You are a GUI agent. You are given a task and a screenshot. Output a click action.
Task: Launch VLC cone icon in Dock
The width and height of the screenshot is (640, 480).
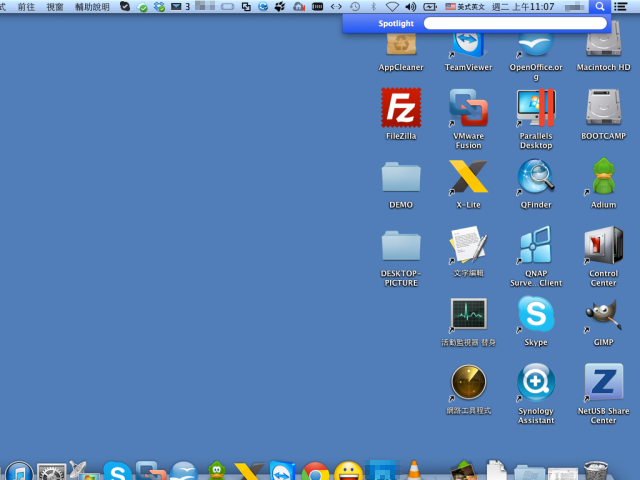pyautogui.click(x=413, y=470)
